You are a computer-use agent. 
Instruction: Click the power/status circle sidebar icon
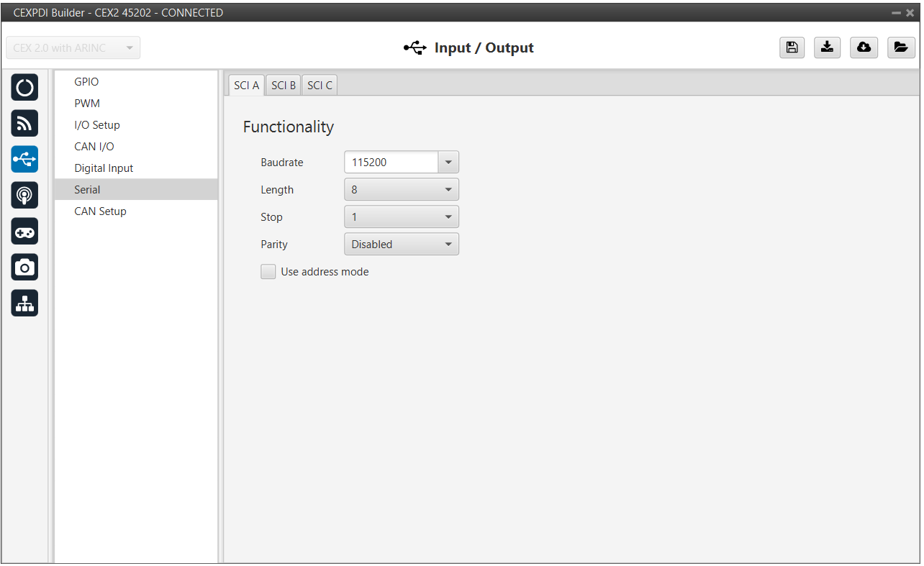(24, 88)
